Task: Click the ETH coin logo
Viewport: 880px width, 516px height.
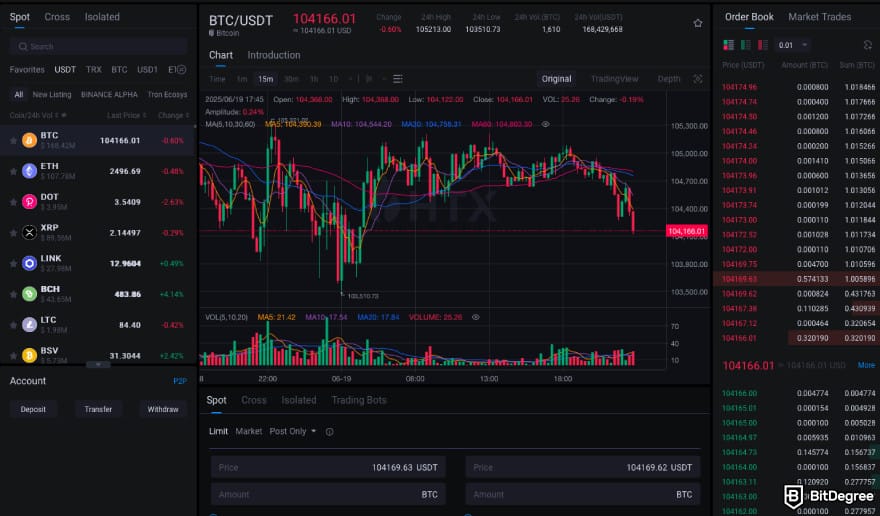Action: (x=29, y=171)
